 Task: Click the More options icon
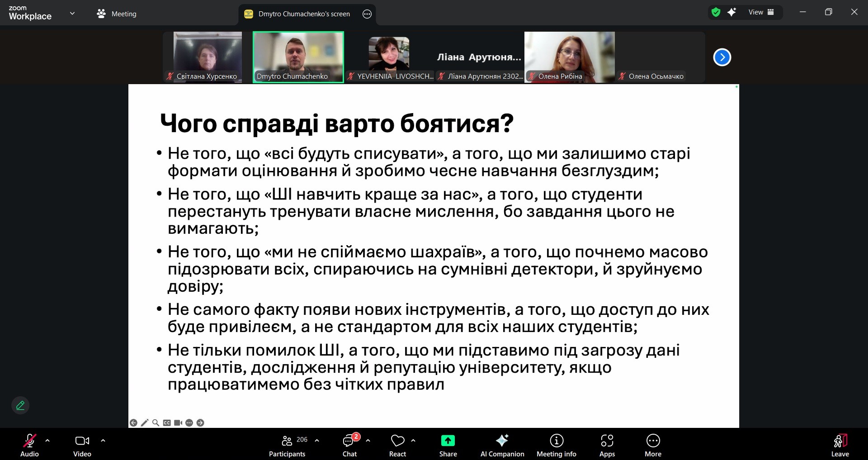point(653,441)
